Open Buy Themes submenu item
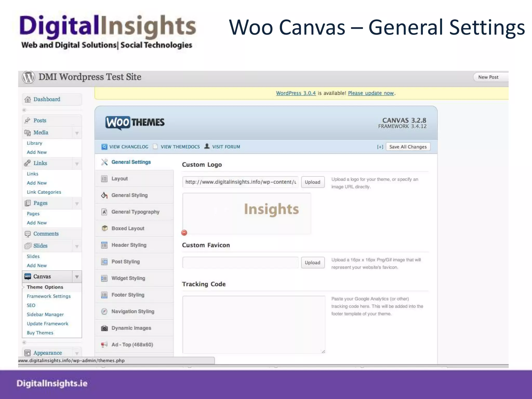Image resolution: width=532 pixels, height=399 pixels. 40,333
